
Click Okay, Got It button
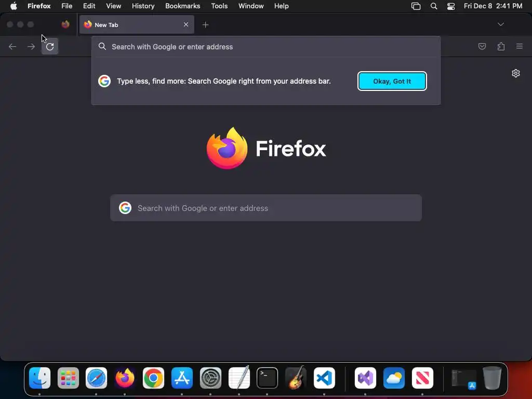[x=392, y=81]
